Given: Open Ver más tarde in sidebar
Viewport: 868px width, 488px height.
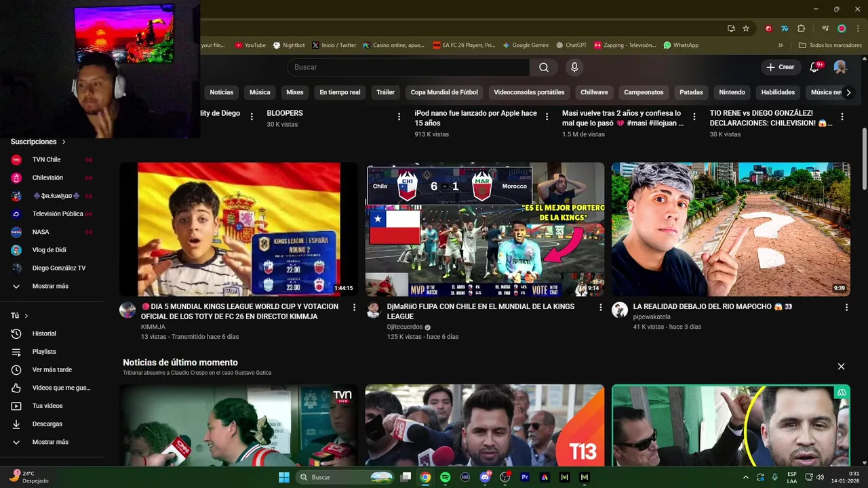Looking at the screenshot, I should click(x=52, y=369).
